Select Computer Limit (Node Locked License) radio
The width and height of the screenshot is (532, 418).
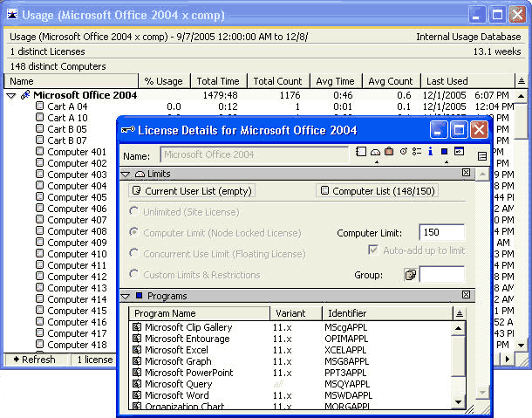pos(134,233)
